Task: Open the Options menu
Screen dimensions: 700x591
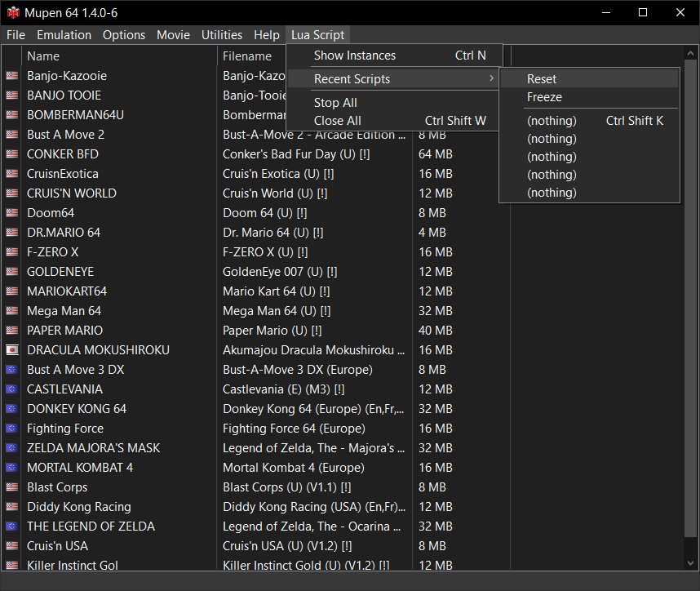Action: pos(124,35)
